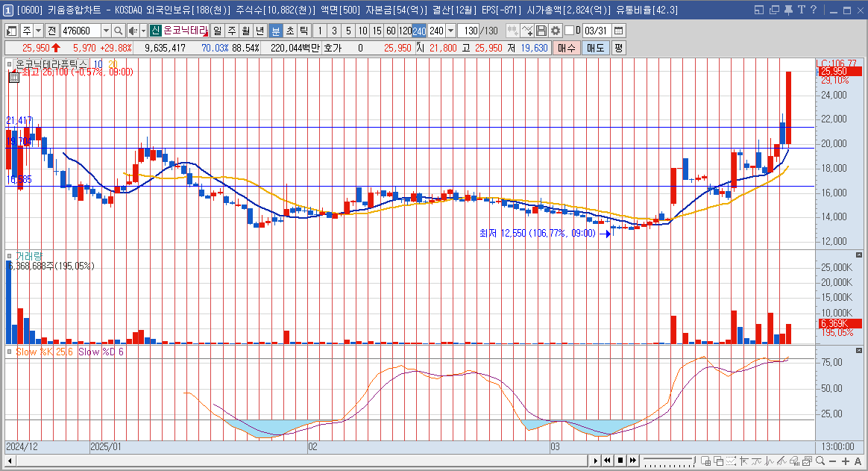868x471 pixels.
Task: Click the save chart floppy disk icon
Action: (541, 31)
